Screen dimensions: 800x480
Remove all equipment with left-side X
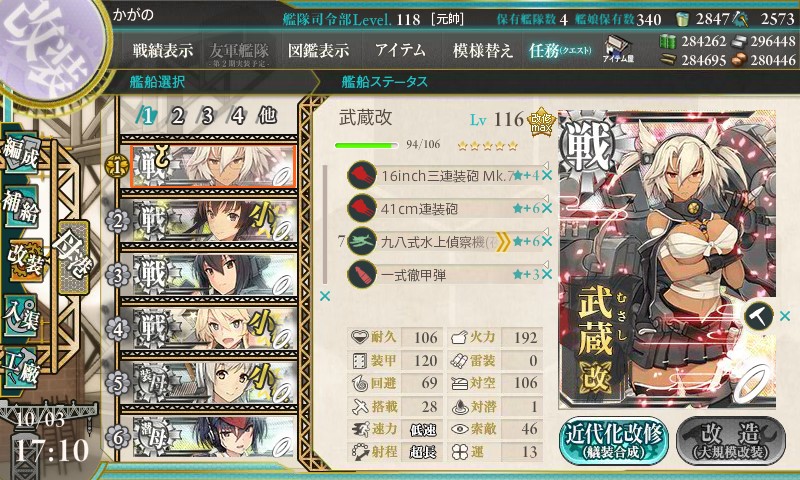(x=324, y=296)
